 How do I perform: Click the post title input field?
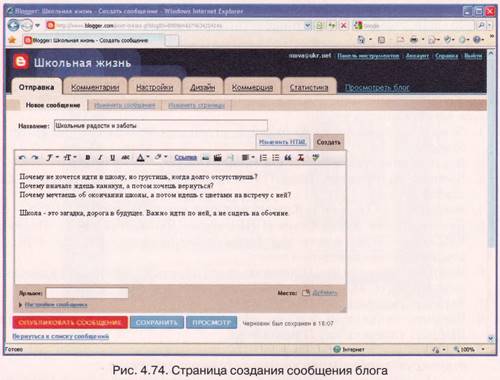[161, 125]
